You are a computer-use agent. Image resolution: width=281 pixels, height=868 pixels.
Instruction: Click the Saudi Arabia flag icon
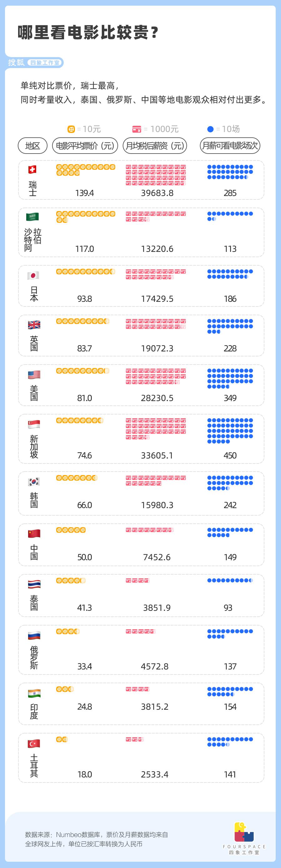tap(33, 217)
